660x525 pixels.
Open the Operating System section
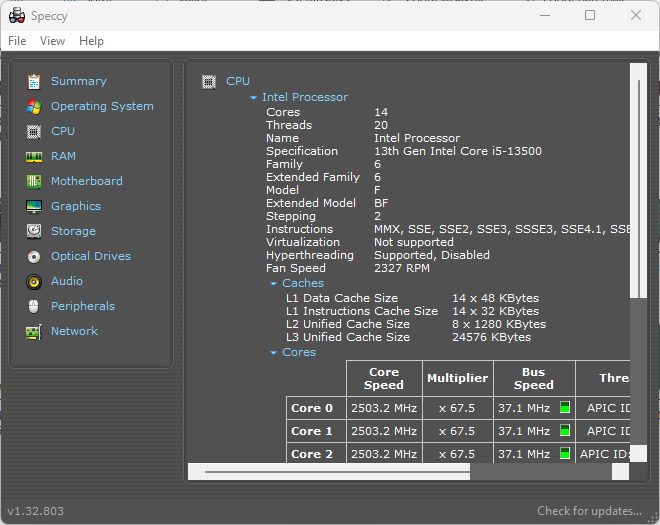pyautogui.click(x=102, y=107)
